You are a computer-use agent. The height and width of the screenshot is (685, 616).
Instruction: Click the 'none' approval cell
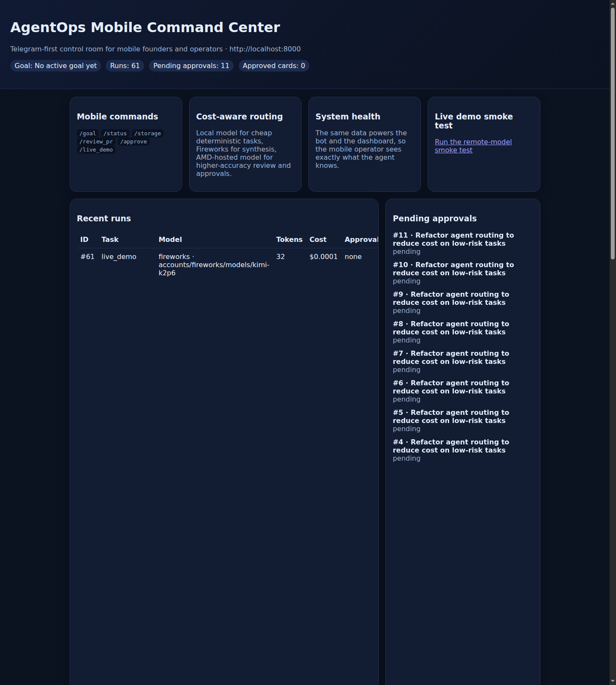pos(353,257)
